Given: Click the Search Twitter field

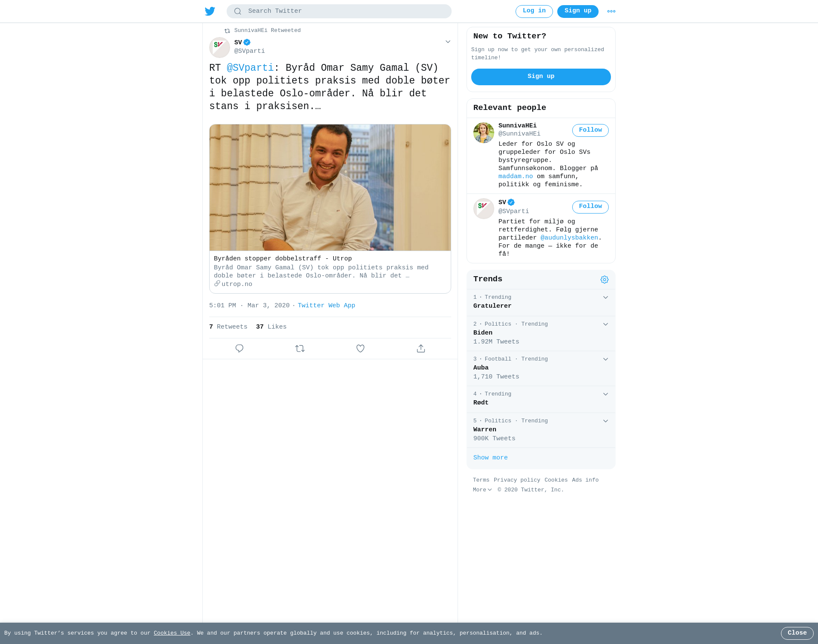Looking at the screenshot, I should point(339,12).
